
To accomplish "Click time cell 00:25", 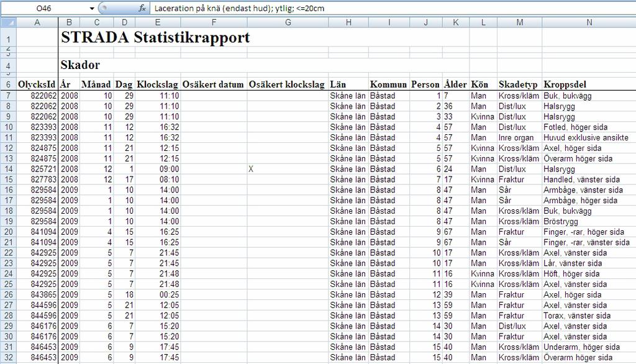I will point(157,294).
